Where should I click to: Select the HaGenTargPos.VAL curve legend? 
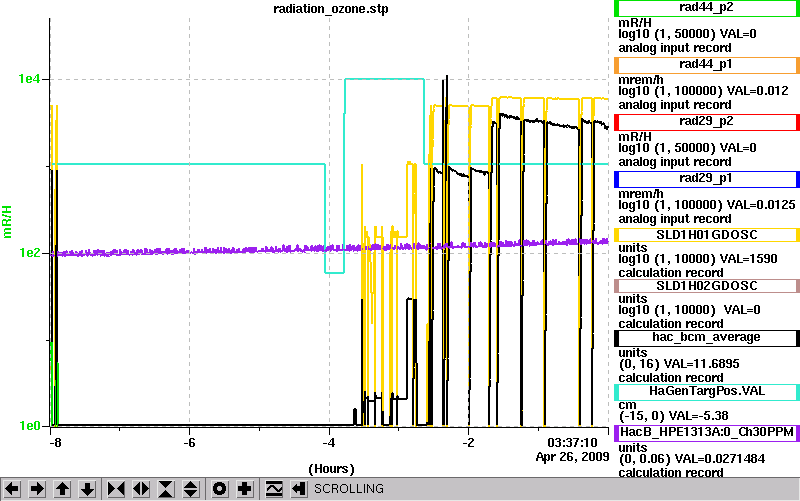pos(707,392)
